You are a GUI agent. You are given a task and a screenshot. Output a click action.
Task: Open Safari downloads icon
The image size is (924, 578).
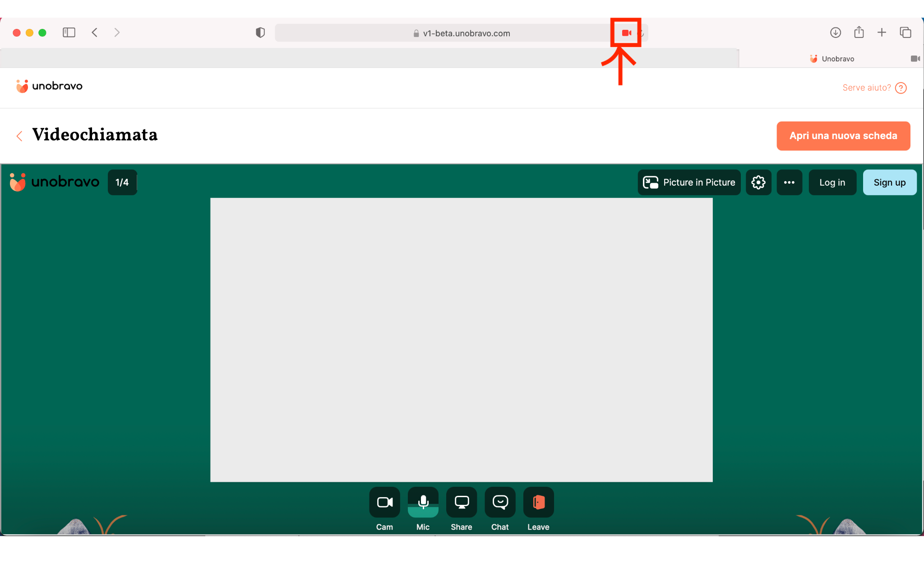835,33
